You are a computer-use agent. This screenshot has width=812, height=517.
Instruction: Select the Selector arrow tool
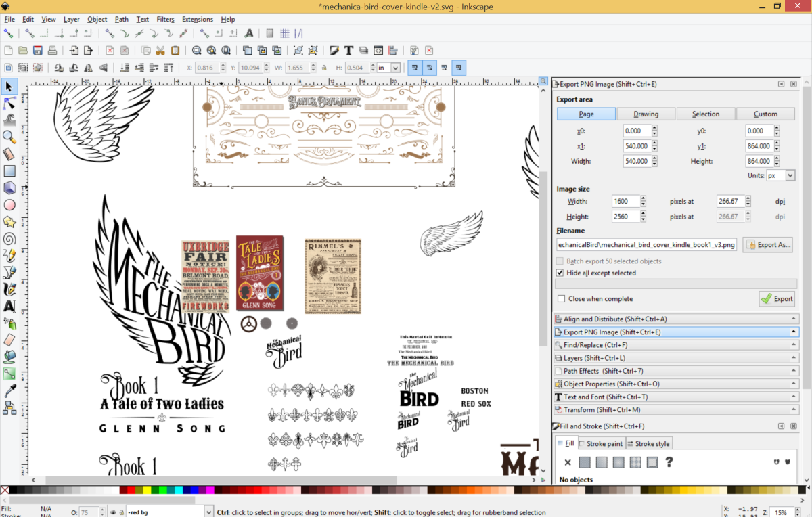click(9, 87)
